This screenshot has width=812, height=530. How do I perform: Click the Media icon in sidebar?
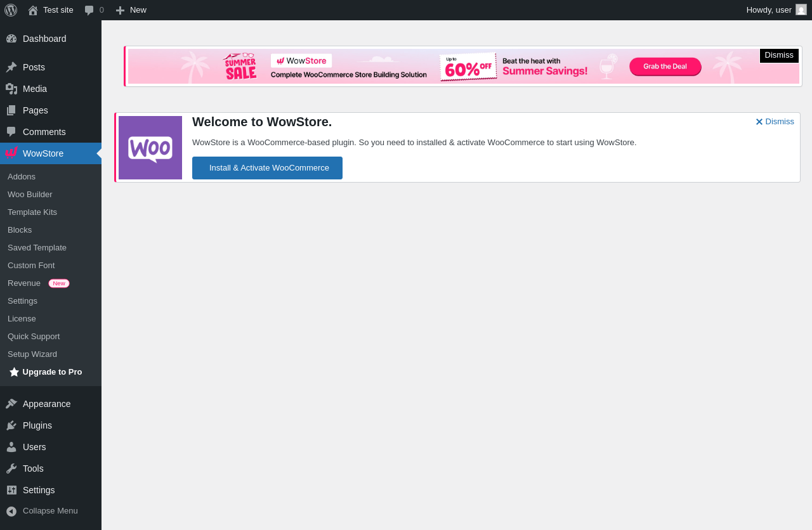[11, 89]
